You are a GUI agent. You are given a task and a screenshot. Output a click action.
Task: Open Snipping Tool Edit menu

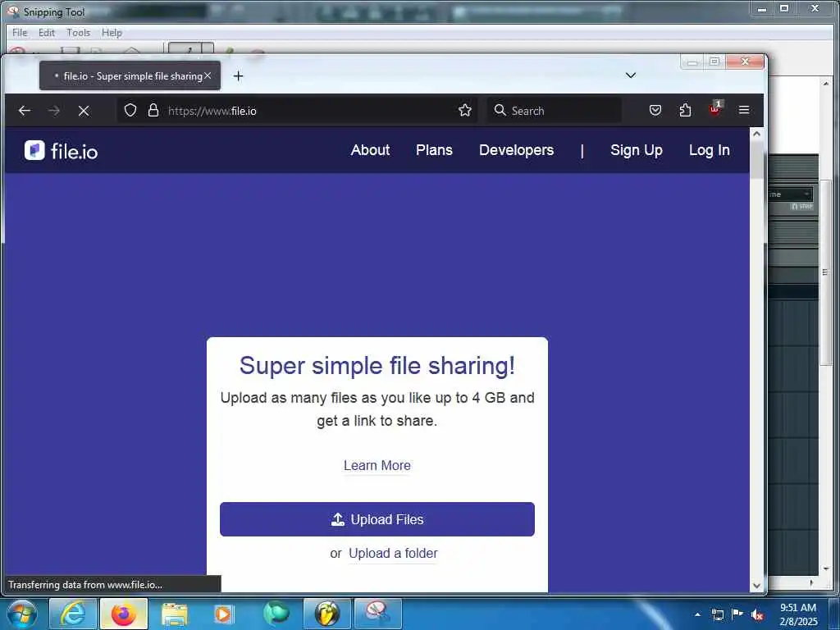pos(47,33)
